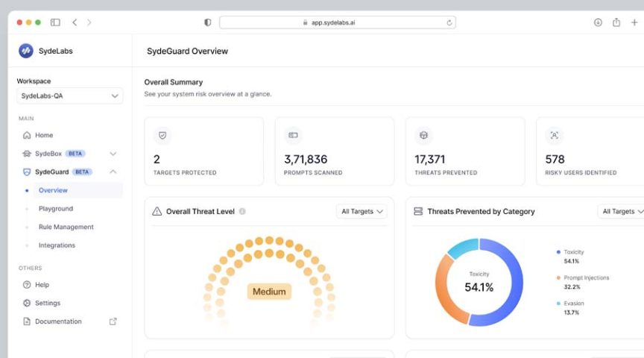The width and height of the screenshot is (644, 358).
Task: Open the All Targets dropdown in Overall Threat Level
Action: 362,211
